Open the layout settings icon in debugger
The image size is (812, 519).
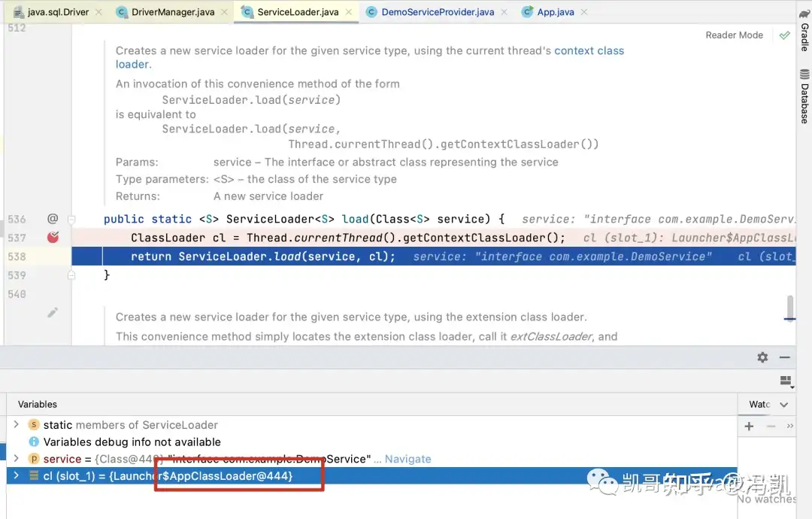click(786, 382)
